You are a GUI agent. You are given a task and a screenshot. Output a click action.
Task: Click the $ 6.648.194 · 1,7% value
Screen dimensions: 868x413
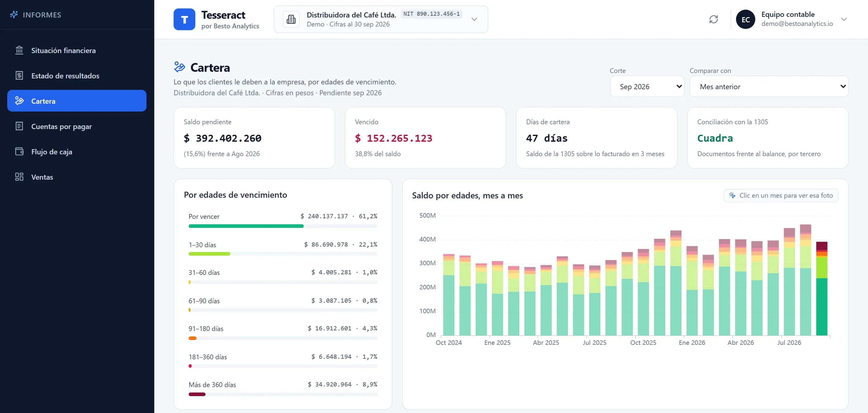344,356
